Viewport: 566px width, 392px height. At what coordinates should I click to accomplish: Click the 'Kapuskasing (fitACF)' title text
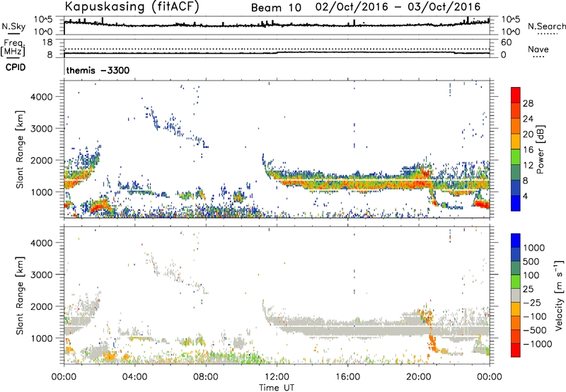click(x=132, y=7)
